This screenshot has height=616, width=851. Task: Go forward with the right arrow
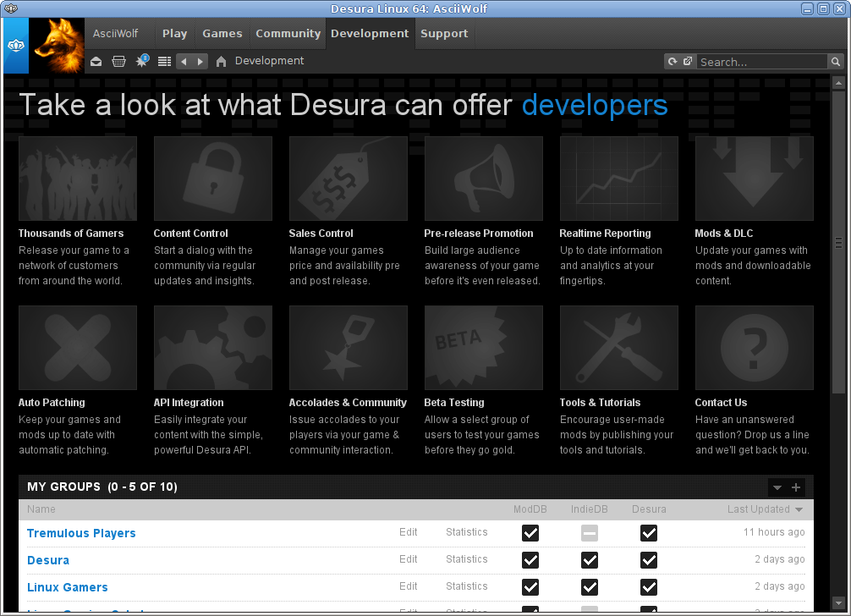point(200,61)
